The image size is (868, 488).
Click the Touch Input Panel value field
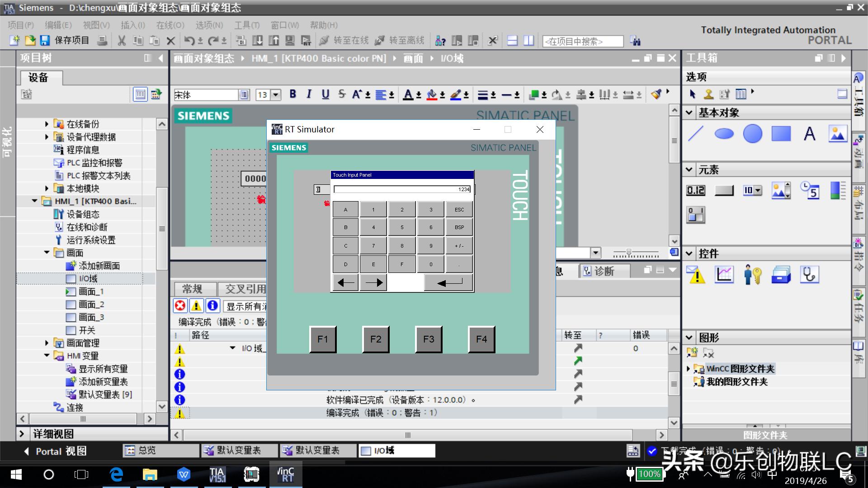[x=402, y=189]
